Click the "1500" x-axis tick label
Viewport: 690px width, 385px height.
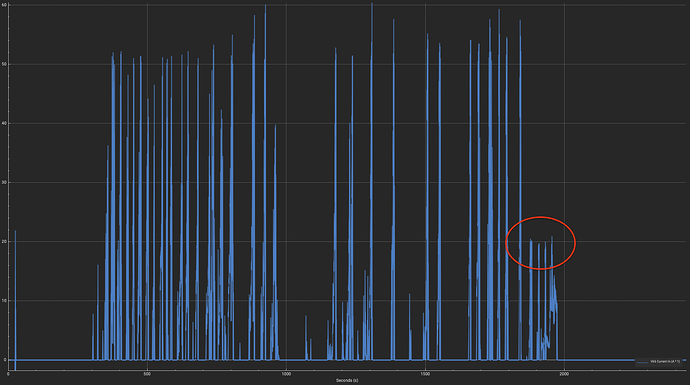point(425,374)
